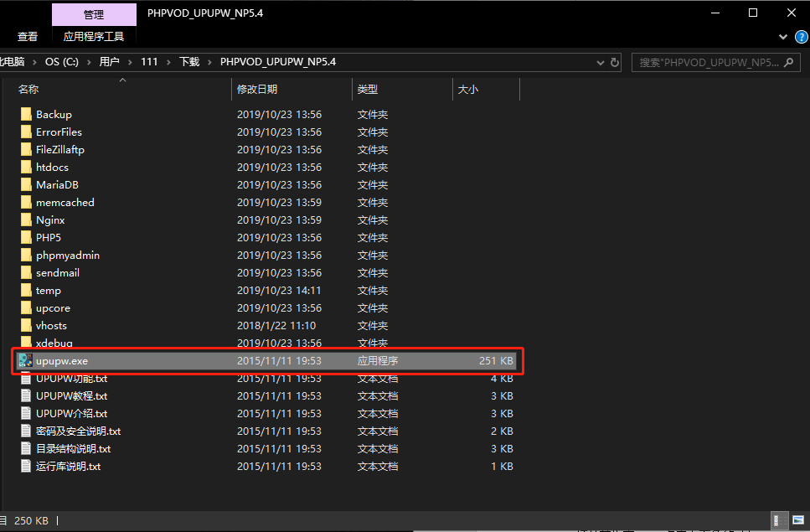810x532 pixels.
Task: Select the file name 密码及安全说明.txt
Action: point(79,431)
